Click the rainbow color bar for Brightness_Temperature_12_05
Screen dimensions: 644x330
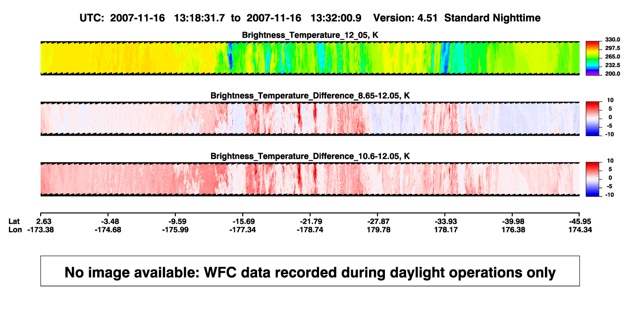pyautogui.click(x=592, y=58)
